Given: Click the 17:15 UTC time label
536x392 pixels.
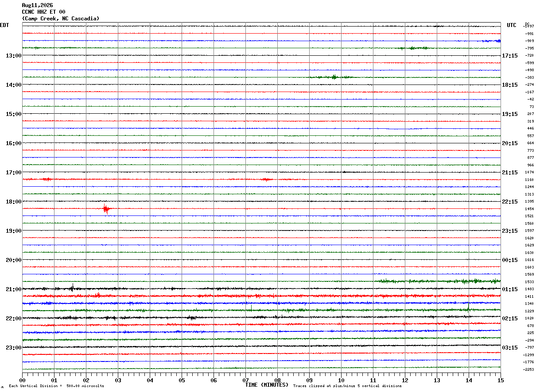Looking at the screenshot, I should pyautogui.click(x=509, y=56).
